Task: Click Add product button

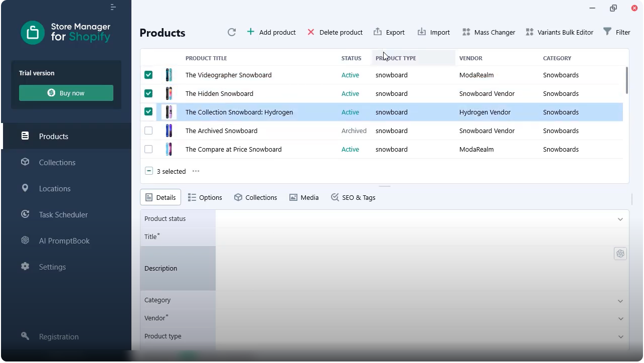Action: coord(271,32)
